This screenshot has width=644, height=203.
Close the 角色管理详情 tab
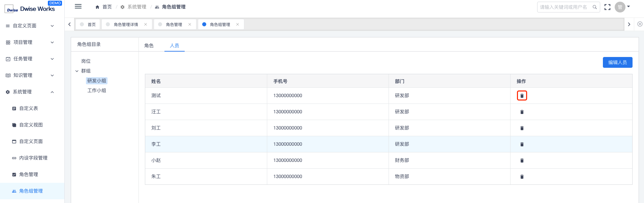coord(146,24)
